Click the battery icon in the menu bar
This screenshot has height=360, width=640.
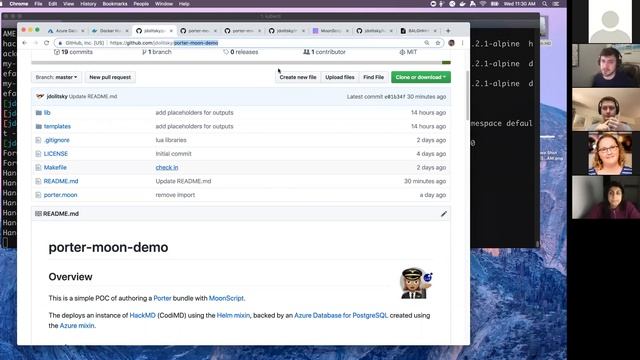(x=494, y=4)
